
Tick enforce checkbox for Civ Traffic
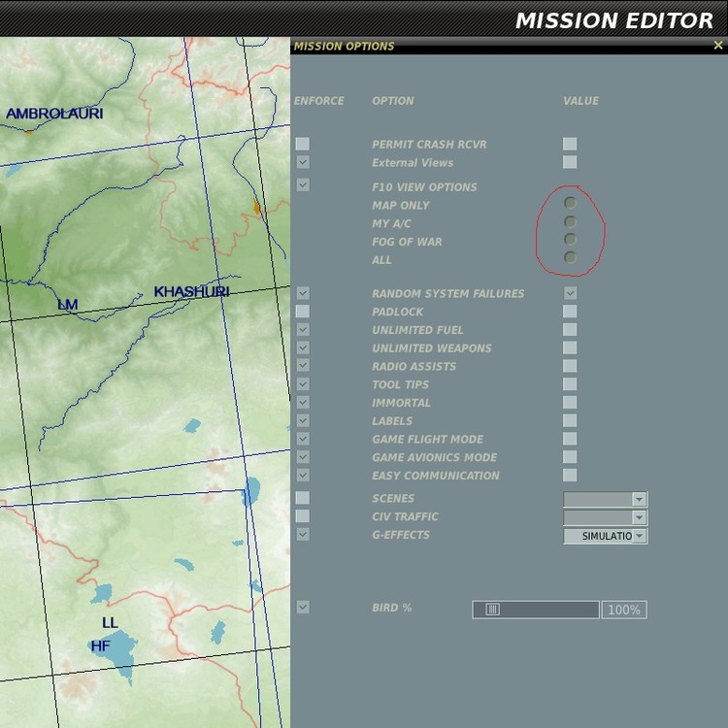pos(302,515)
